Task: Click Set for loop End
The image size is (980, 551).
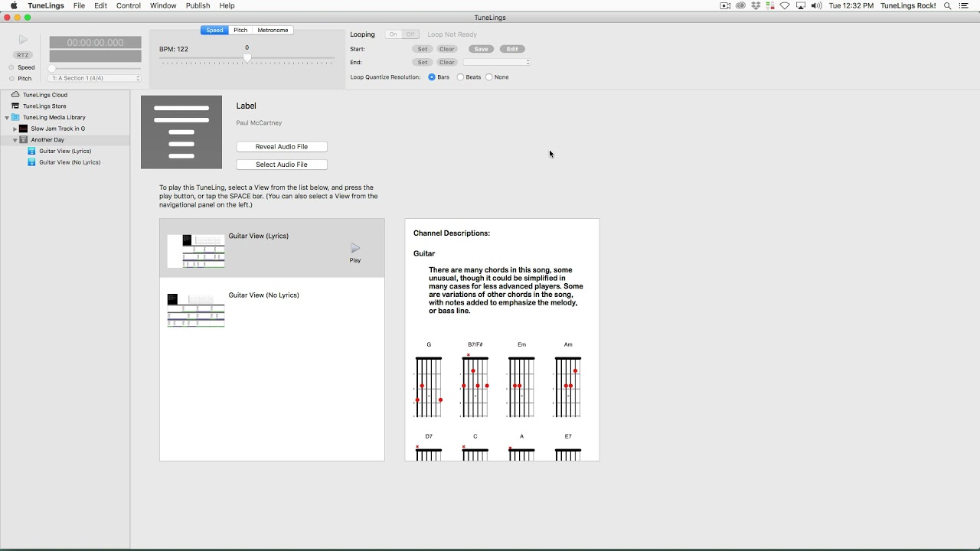Action: coord(423,62)
